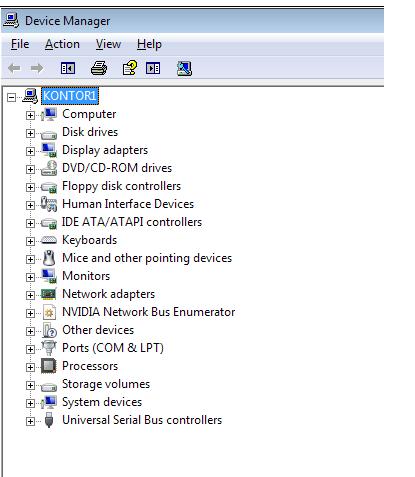Click the Scan for hardware changes icon
This screenshot has width=415, height=477.
[x=184, y=68]
